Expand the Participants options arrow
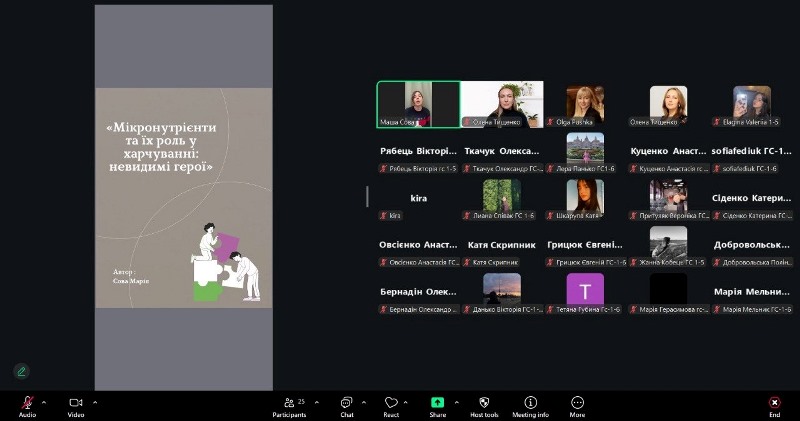This screenshot has height=421, width=800. pos(317,402)
